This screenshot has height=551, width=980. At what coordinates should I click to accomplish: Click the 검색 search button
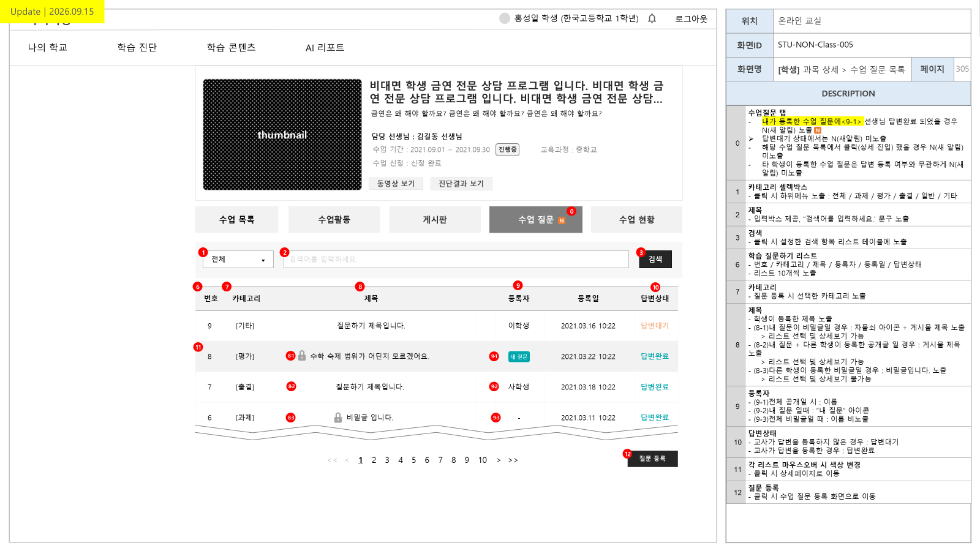tap(655, 259)
